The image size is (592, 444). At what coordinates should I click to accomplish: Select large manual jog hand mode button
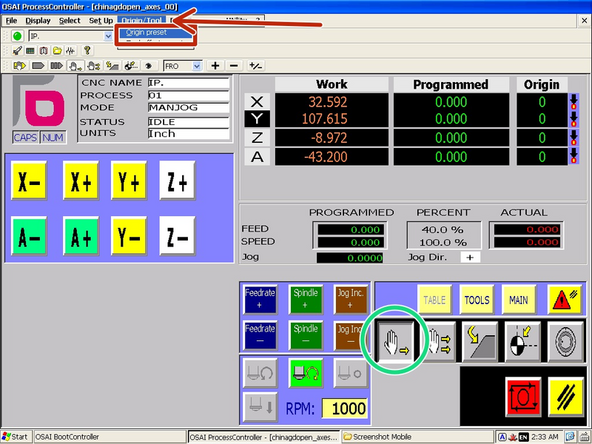tap(395, 341)
